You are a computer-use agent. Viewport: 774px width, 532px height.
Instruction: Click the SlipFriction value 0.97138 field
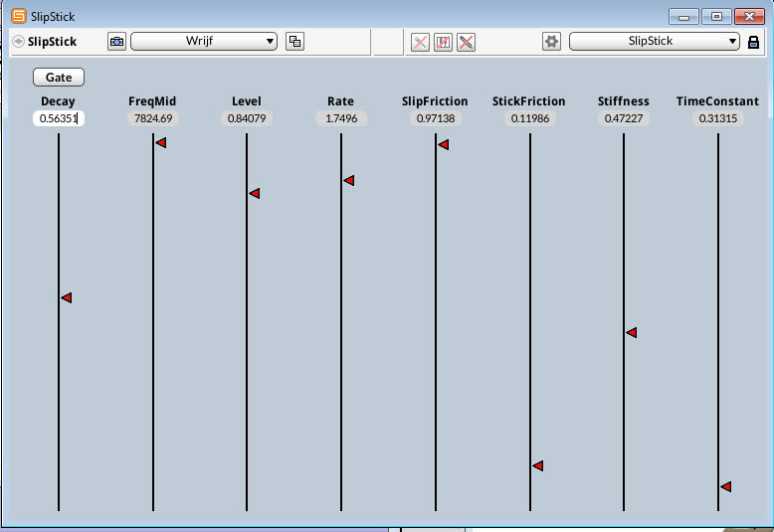click(435, 118)
